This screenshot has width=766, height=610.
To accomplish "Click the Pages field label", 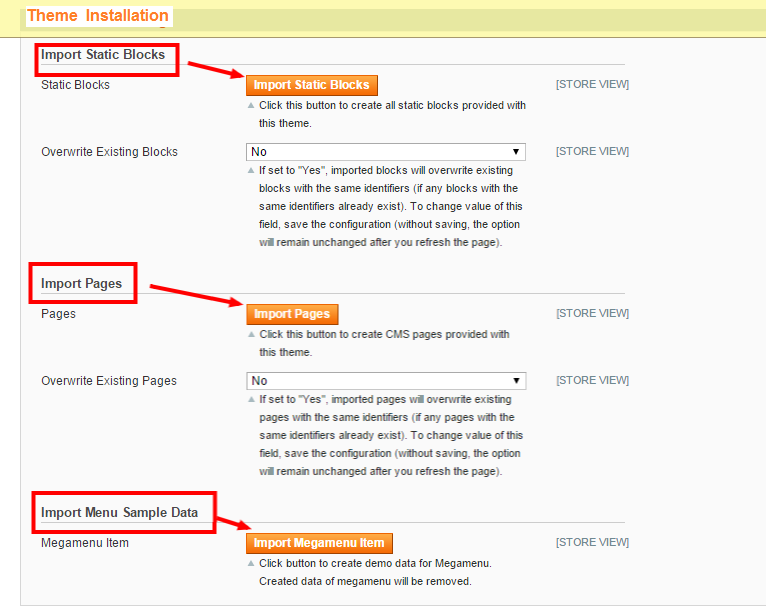I will (x=58, y=314).
